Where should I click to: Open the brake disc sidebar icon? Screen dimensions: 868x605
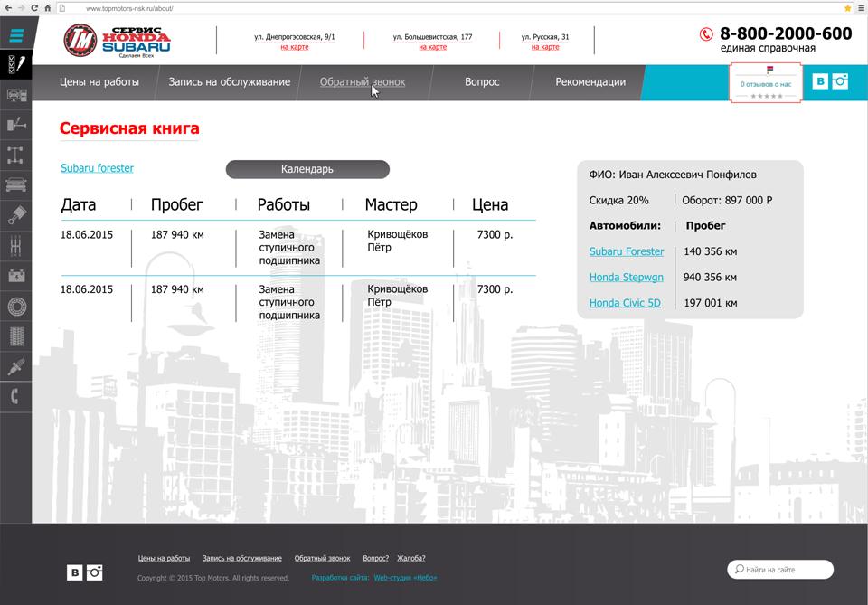16,306
